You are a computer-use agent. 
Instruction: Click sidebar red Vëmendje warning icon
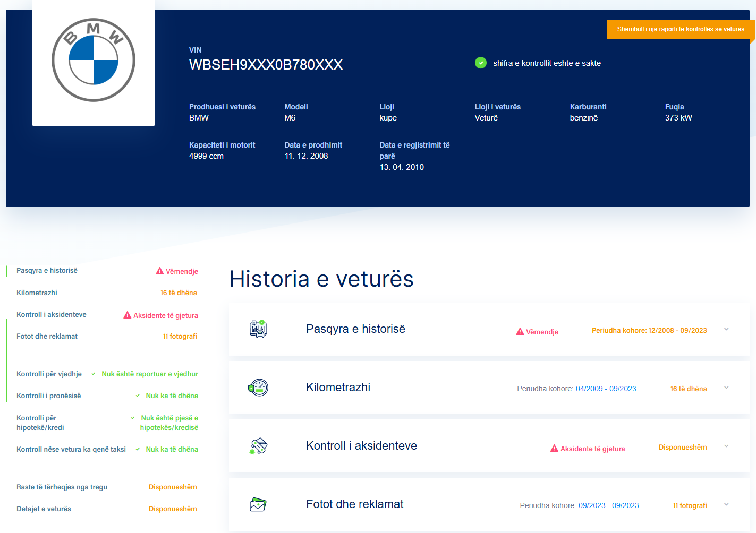[159, 271]
